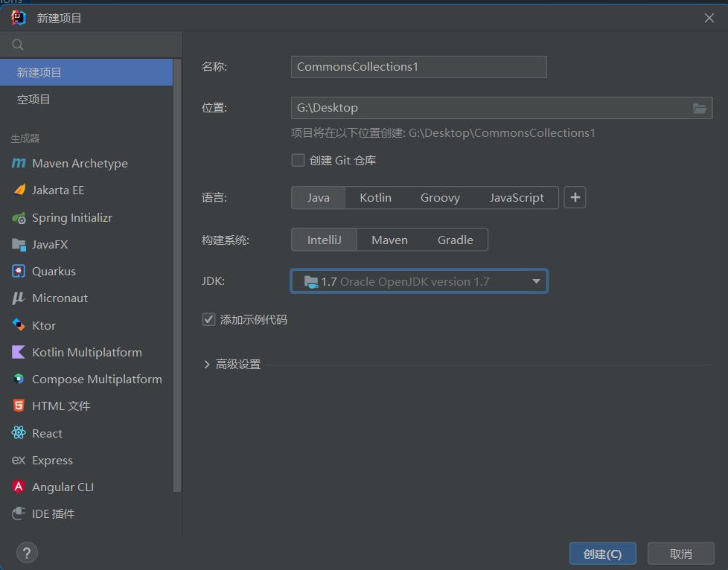Select Angular CLI label in list
This screenshot has height=570, width=728.
[63, 487]
